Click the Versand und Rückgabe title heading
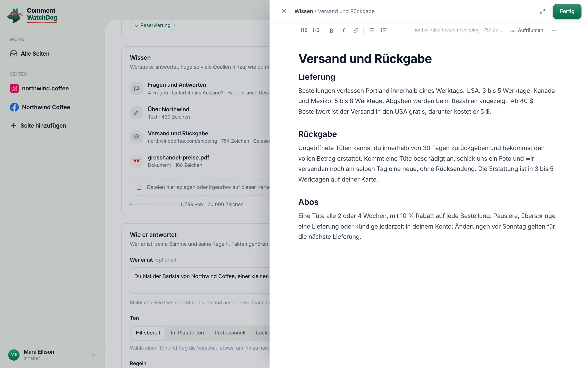This screenshot has height=368, width=588. (365, 59)
